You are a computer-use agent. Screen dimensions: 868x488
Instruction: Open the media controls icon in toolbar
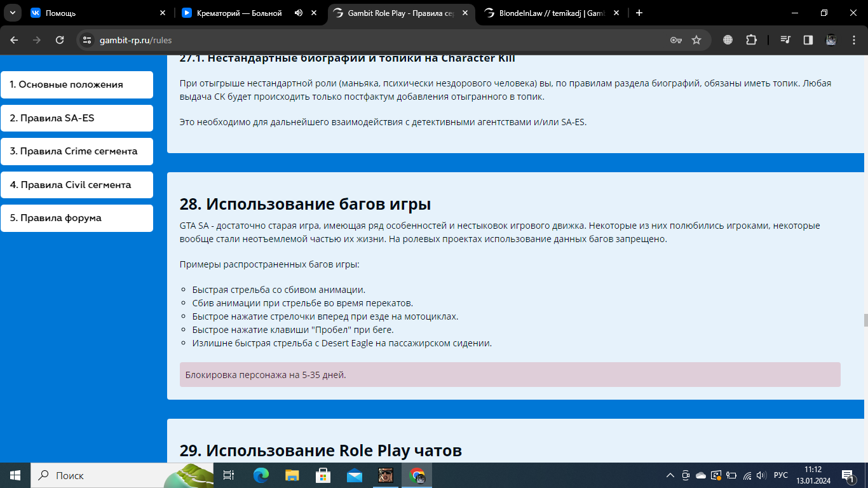tap(786, 40)
